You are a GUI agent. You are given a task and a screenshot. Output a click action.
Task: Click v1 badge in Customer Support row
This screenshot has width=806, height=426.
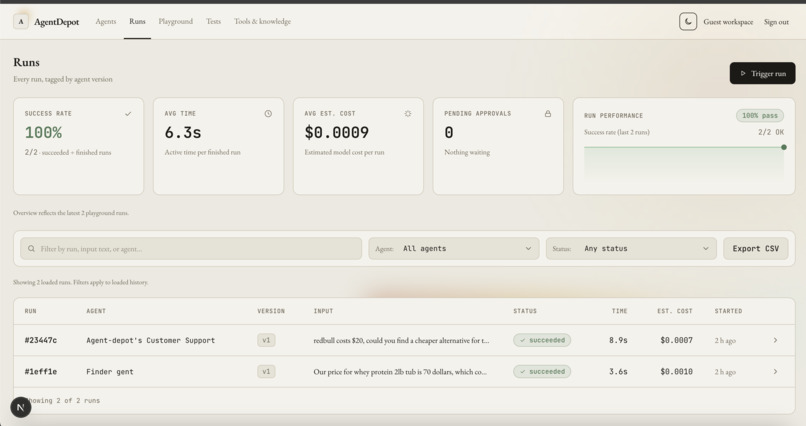266,340
